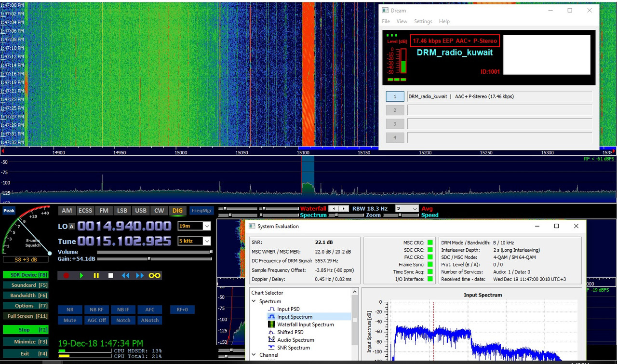Select the Input PSD chart icon
Image resolution: width=617 pixels, height=364 pixels.
click(x=271, y=309)
